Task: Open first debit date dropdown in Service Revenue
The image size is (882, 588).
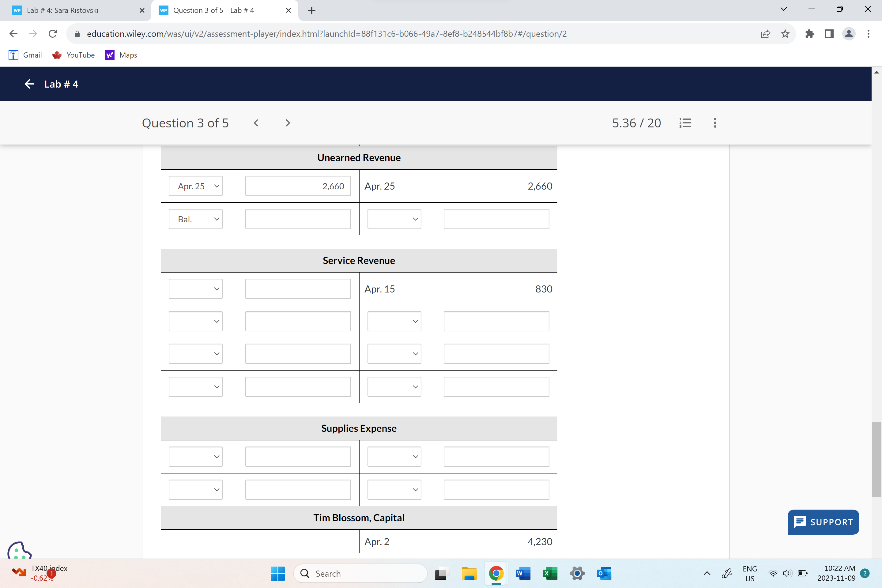Action: tap(195, 289)
